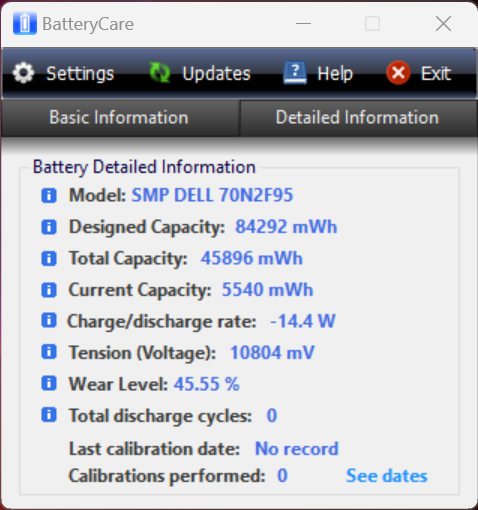The image size is (478, 510).
Task: Open Settings via the gear icon
Action: [23, 73]
